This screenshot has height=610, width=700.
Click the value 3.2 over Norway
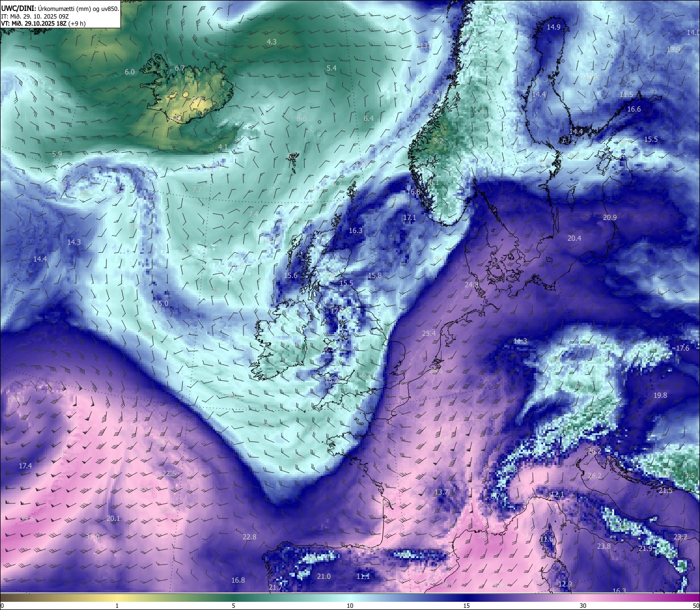(x=438, y=141)
